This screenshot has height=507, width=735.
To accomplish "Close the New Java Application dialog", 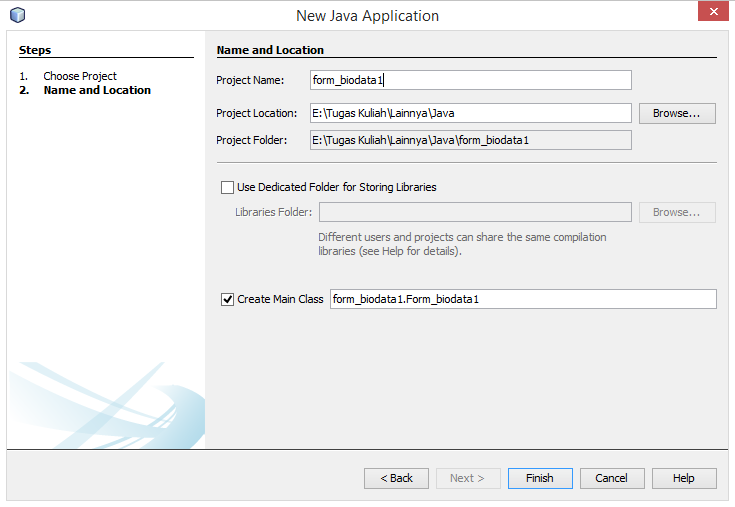I will pyautogui.click(x=711, y=13).
